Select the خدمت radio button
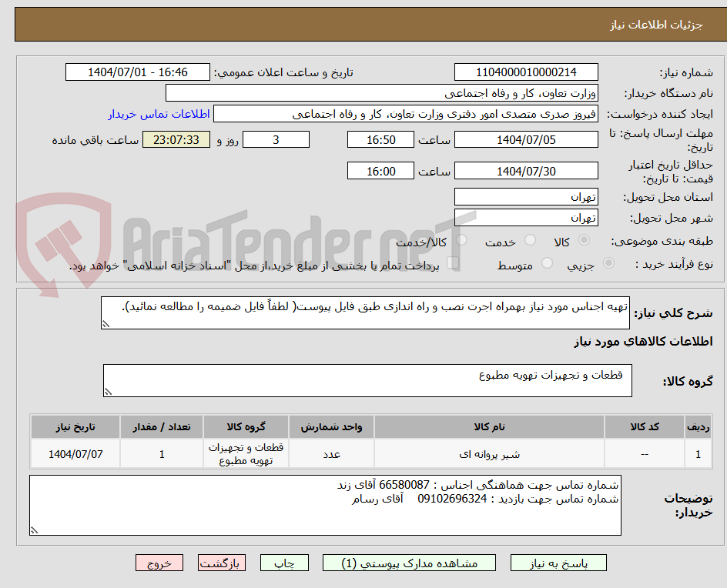Viewport: 727px width, 588px height. coord(530,240)
